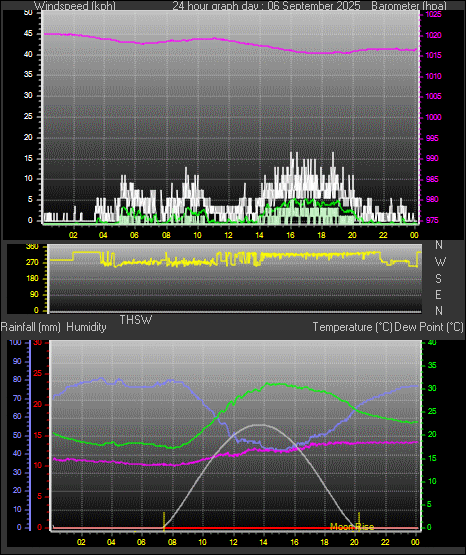Click the E compass direction label
Image resolution: width=466 pixels, height=555 pixels.
pos(438,294)
